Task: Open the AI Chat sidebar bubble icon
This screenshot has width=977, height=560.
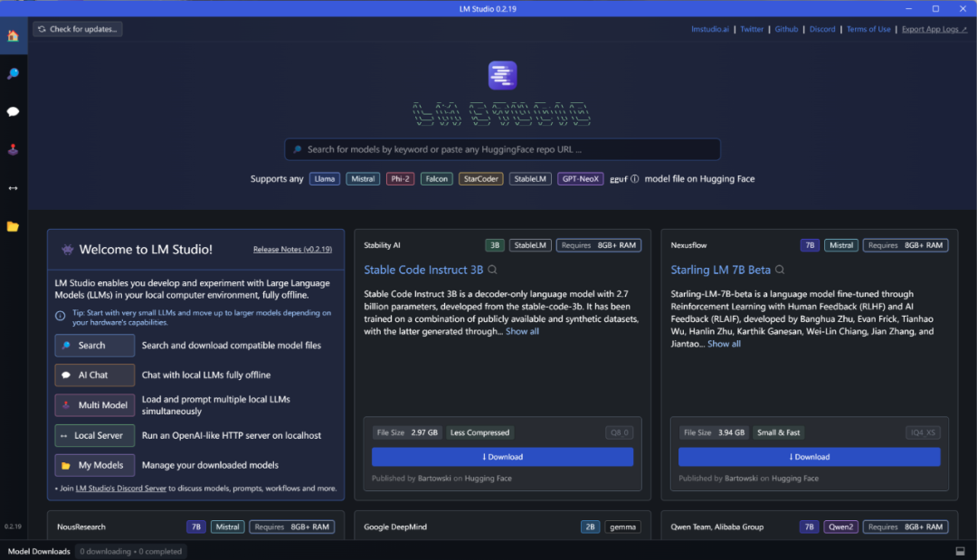Action: [13, 111]
